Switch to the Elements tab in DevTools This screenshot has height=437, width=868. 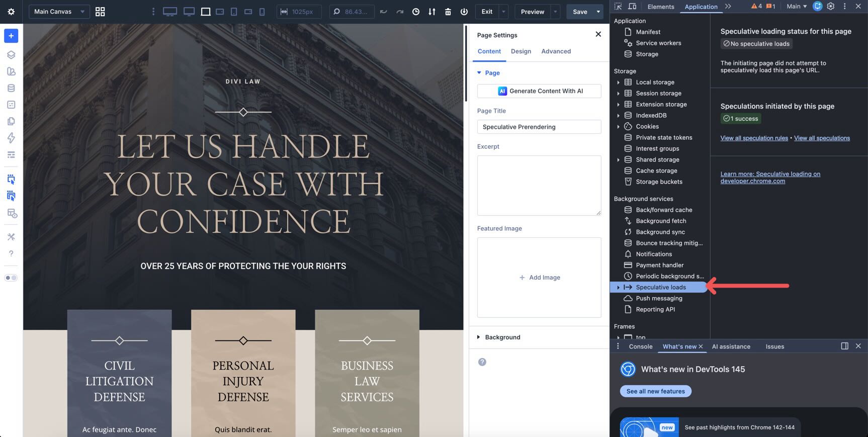coord(660,7)
